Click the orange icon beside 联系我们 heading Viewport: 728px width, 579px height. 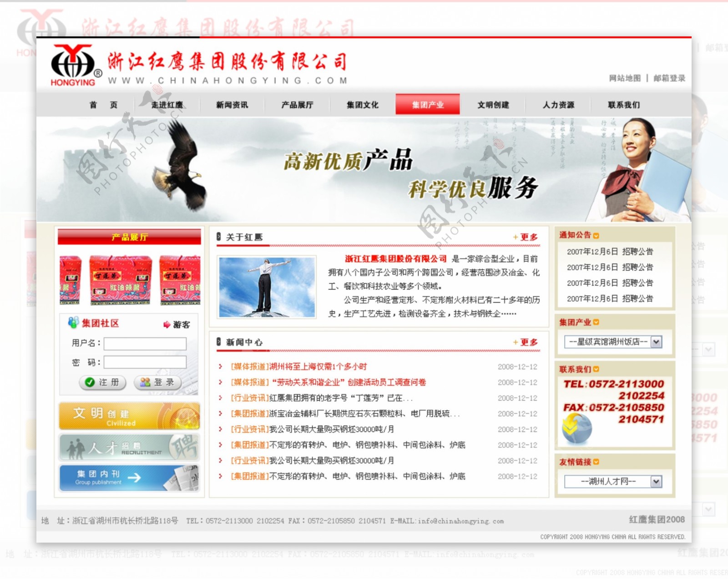[x=596, y=369]
